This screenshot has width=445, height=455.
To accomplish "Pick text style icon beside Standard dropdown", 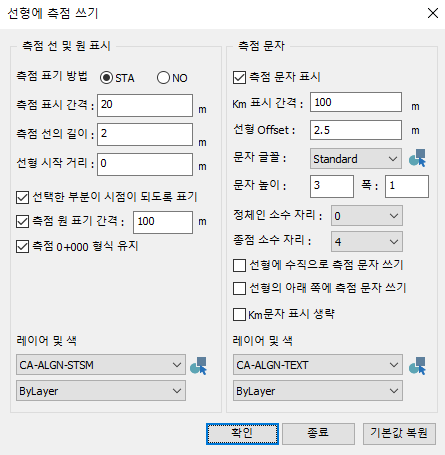I will [418, 158].
